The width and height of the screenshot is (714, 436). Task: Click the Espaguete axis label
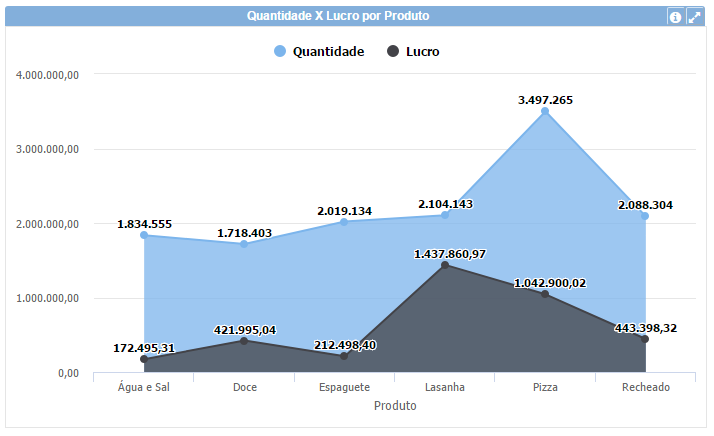(x=344, y=387)
